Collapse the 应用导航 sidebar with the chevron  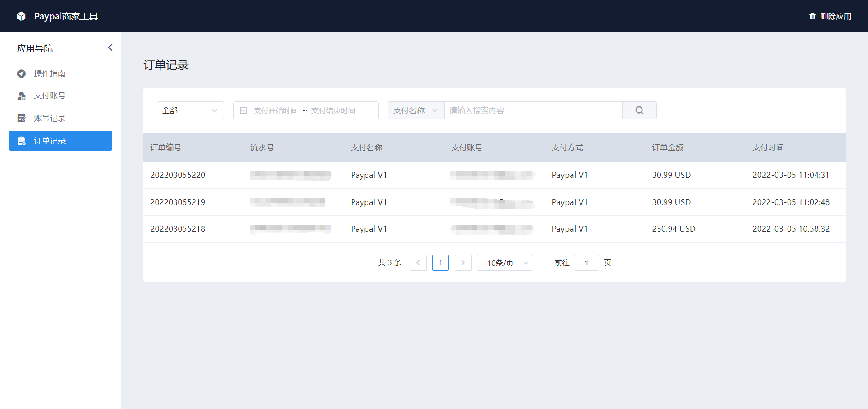click(110, 48)
